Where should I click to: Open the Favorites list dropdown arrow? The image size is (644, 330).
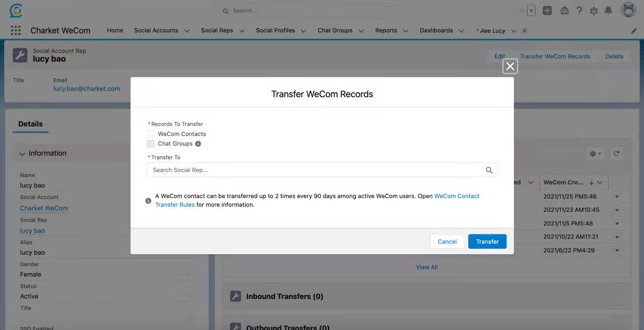coord(531,11)
